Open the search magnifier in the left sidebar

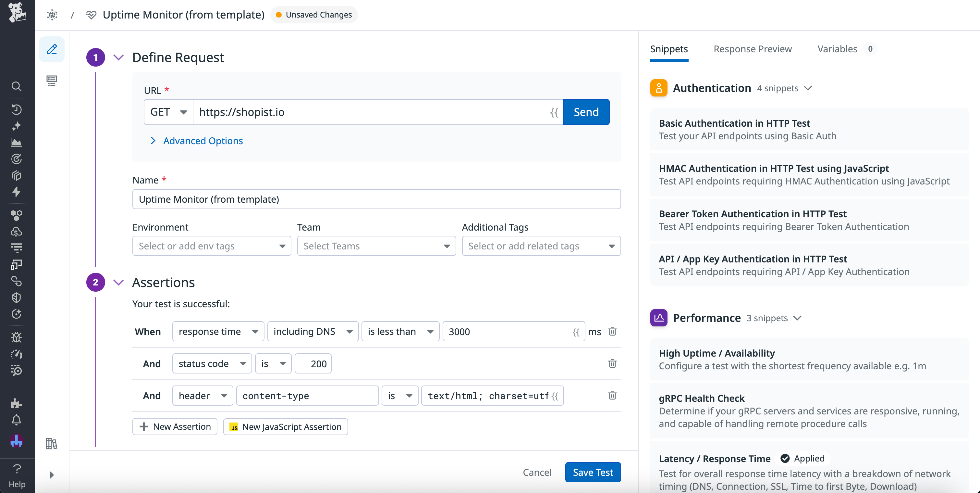17,86
